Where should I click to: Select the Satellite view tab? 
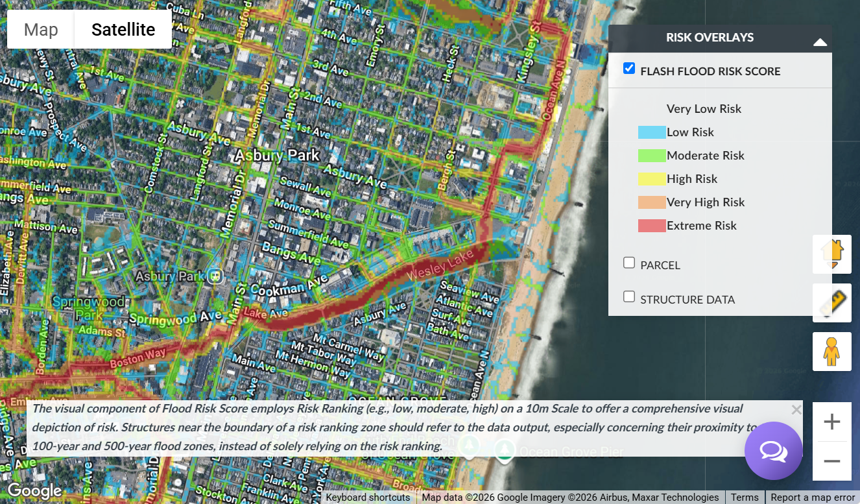[x=123, y=30]
